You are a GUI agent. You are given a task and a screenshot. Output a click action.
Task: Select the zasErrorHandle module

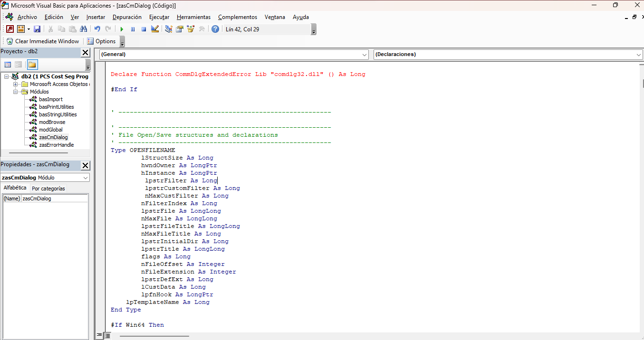56,145
